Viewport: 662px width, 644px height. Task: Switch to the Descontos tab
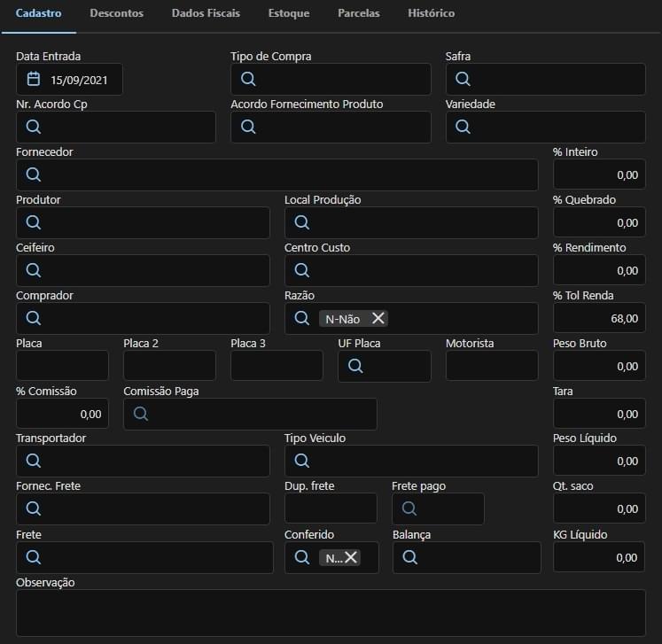[116, 14]
